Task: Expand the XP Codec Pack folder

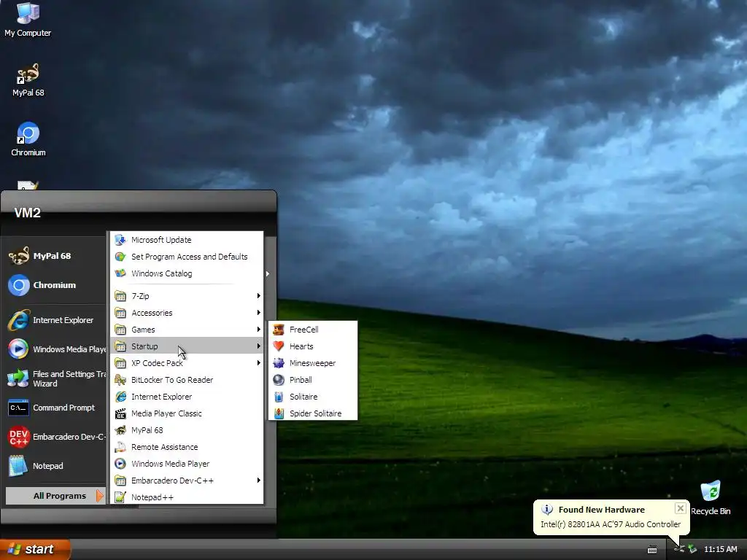Action: pyautogui.click(x=187, y=363)
